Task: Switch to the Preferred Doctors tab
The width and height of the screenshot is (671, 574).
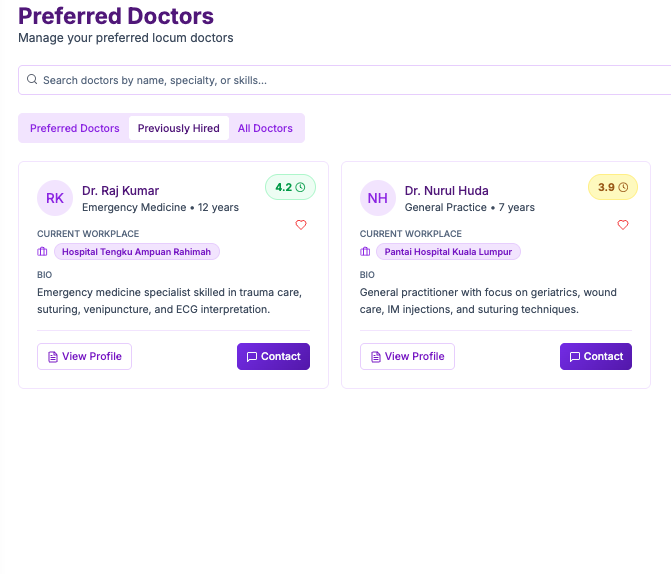Action: [x=74, y=128]
